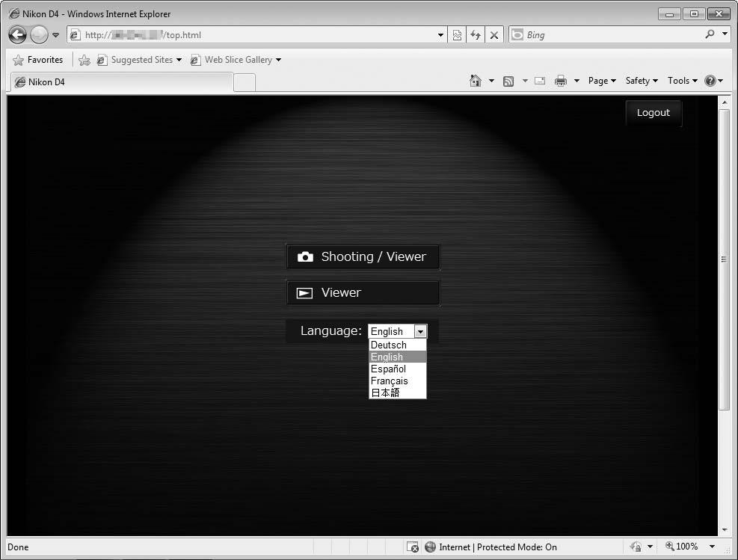Select Deutsch from language list
The height and width of the screenshot is (560, 738).
(397, 345)
